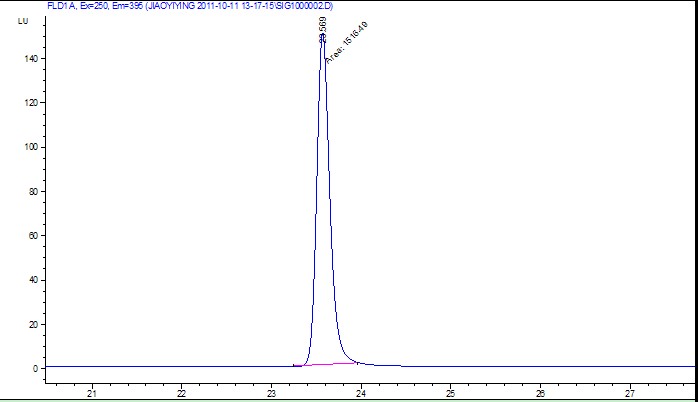Click the 80 y-axis tick label
This screenshot has height=402, width=698.
(33, 191)
